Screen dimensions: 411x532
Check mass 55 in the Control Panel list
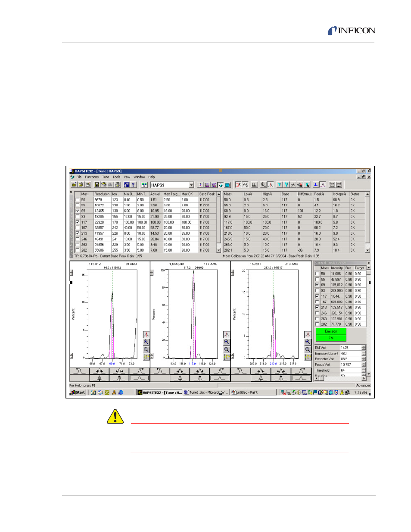318,280
